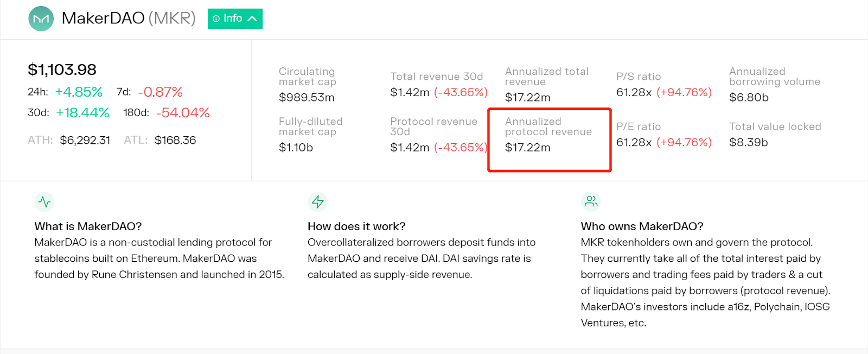Screen dimensions: 868x354
Task: Click the $6.80b borrowing volume value
Action: click(x=749, y=98)
